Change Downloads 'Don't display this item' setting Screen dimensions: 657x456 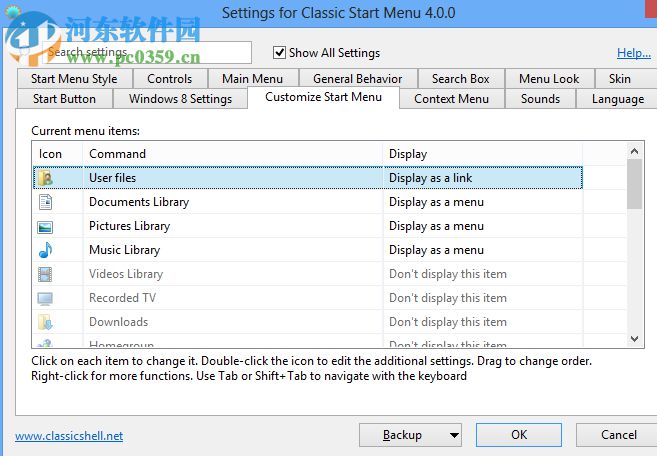coord(447,322)
